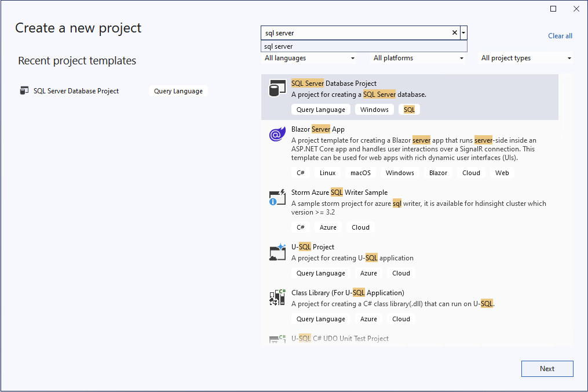
Task: Select the SQL Server Database Project database icon
Action: [277, 88]
